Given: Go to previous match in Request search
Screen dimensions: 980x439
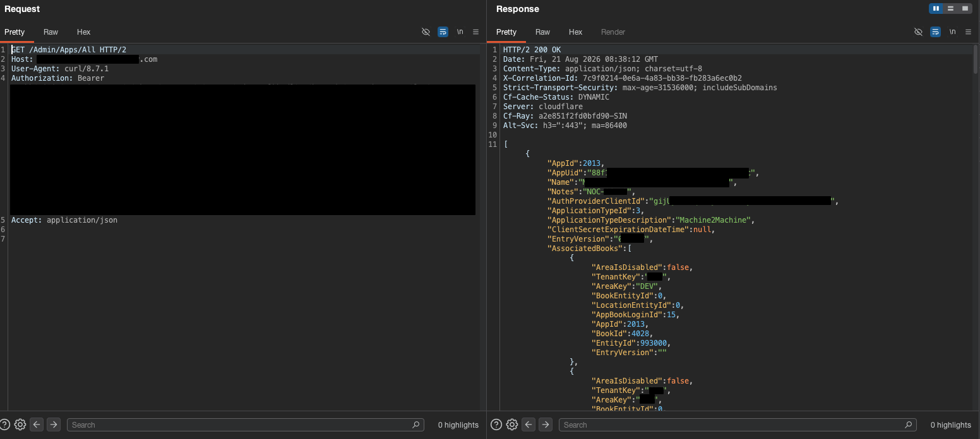Looking at the screenshot, I should (x=37, y=424).
